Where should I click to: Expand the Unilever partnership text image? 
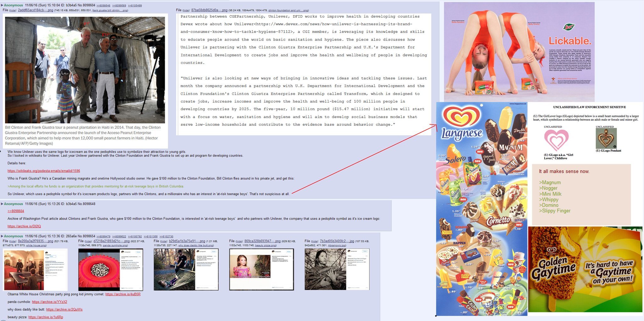[304, 74]
